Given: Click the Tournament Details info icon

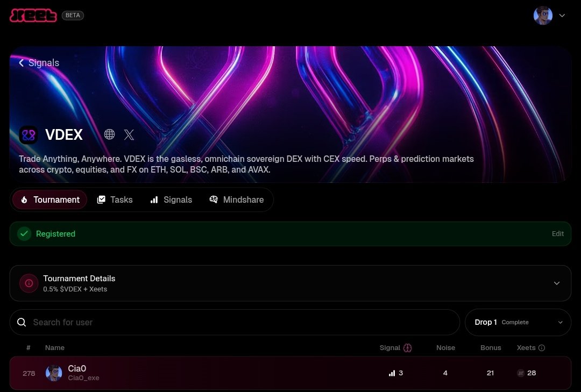Looking at the screenshot, I should coord(29,283).
